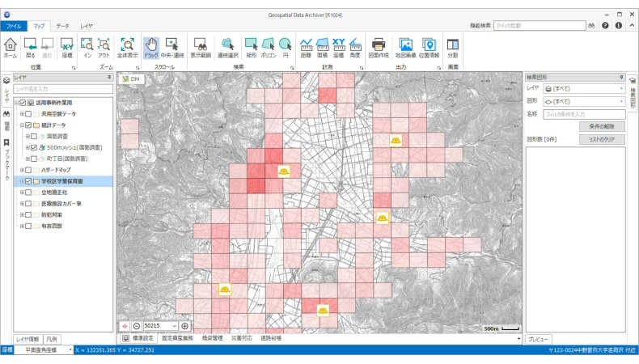Uncheck the 500mメッシュ(国勢調査) layer checkbox

click(34, 148)
